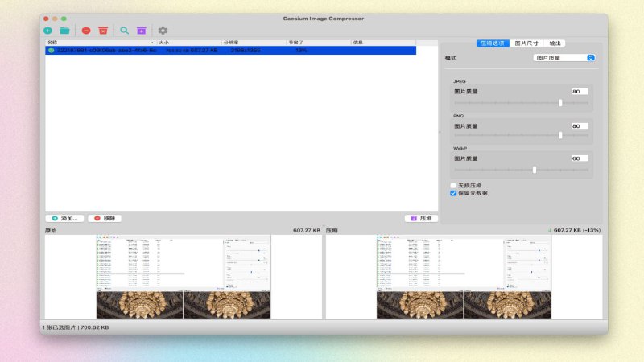Click the original image preview thumbnail

184,277
